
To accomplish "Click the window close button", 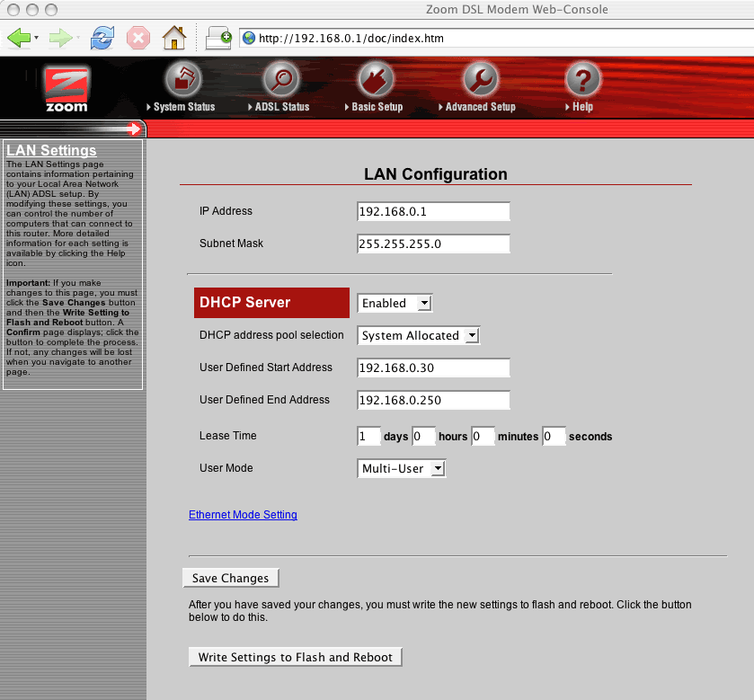I will (x=13, y=10).
